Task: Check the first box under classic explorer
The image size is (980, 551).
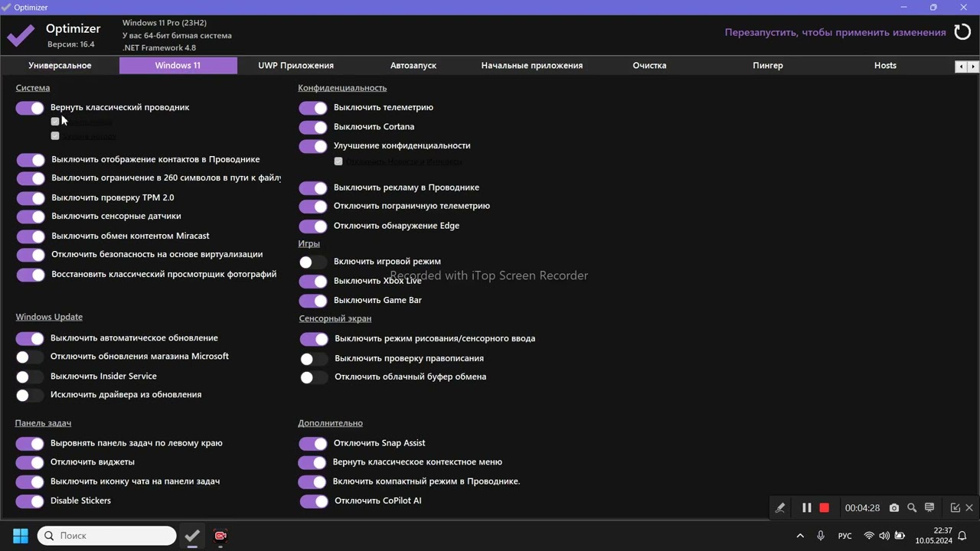Action: (55, 121)
